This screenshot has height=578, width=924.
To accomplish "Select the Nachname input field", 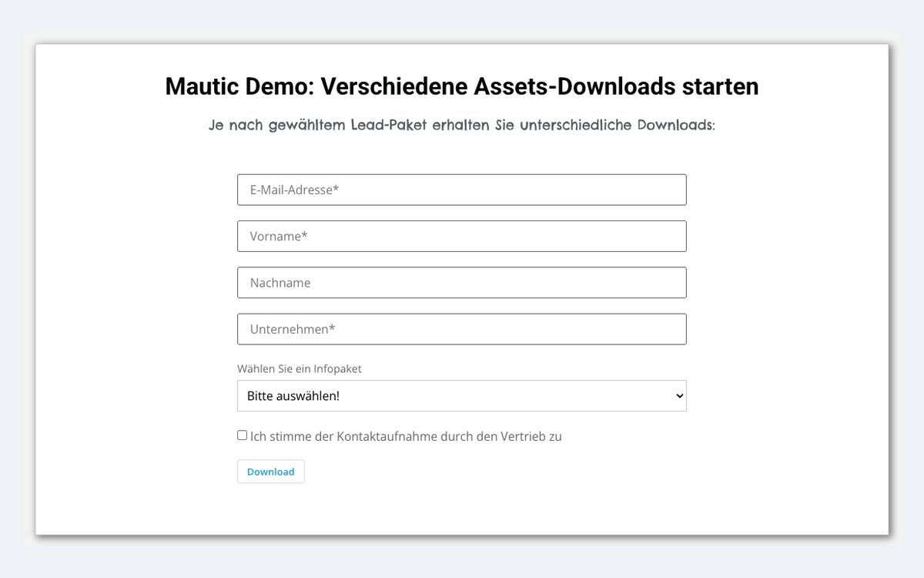I will click(461, 282).
